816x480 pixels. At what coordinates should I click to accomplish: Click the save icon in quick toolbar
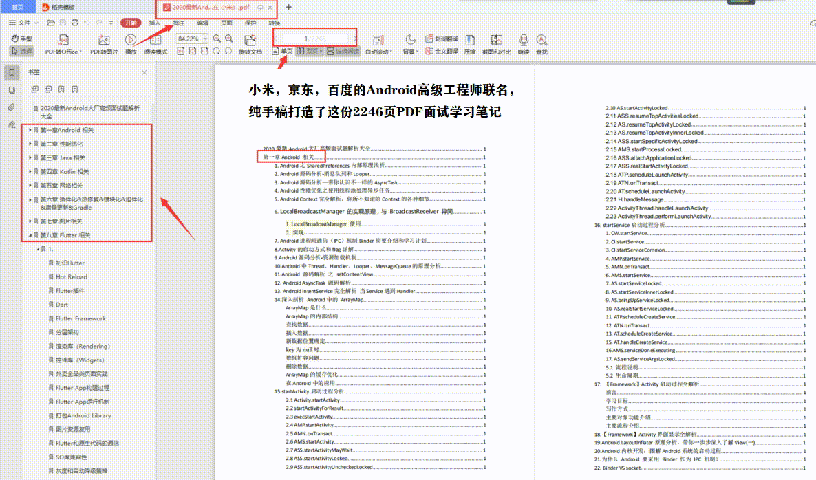[x=63, y=23]
